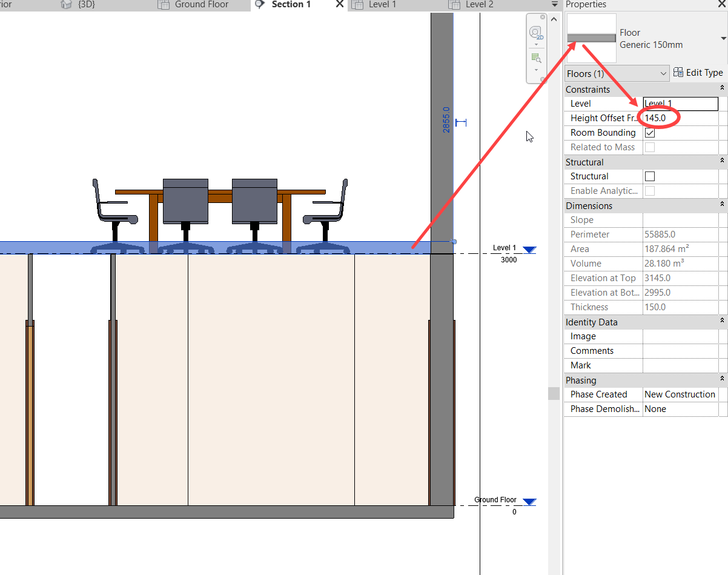Close the Section 1 view tab
This screenshot has height=575, width=728.
click(339, 5)
